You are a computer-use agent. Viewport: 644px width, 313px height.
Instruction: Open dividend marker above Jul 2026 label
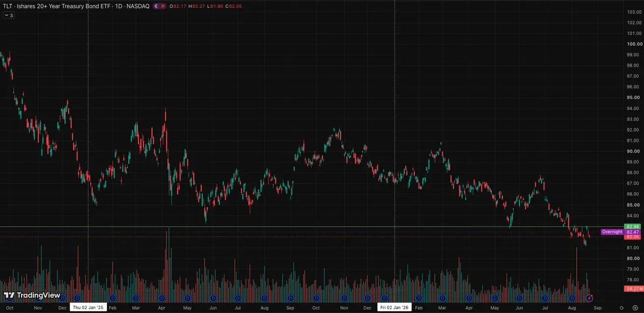point(545,298)
